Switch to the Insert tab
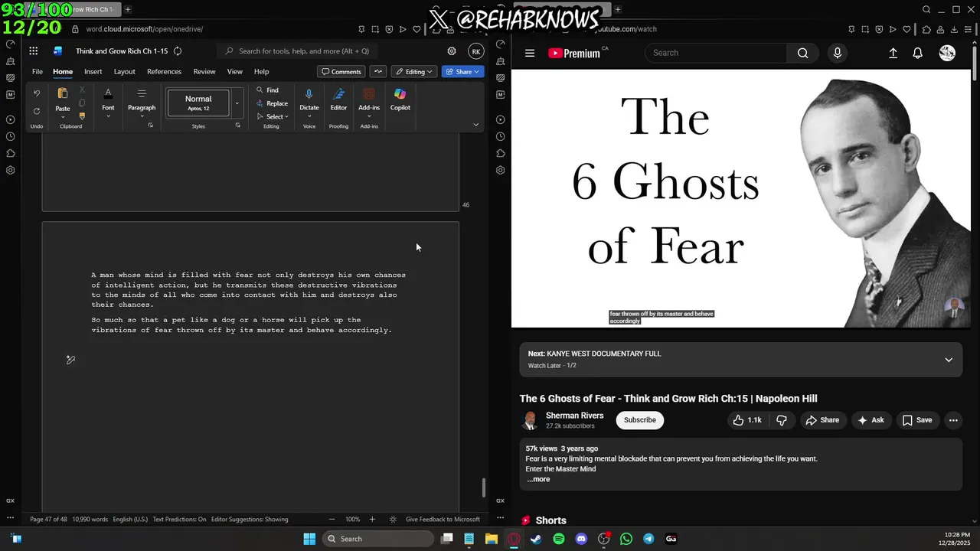 [93, 71]
